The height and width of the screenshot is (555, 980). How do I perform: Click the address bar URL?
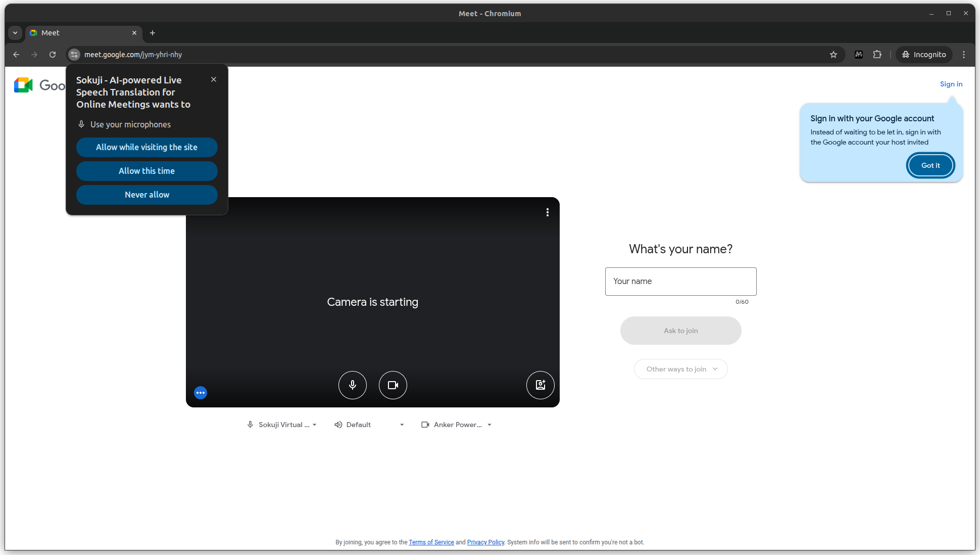point(133,55)
